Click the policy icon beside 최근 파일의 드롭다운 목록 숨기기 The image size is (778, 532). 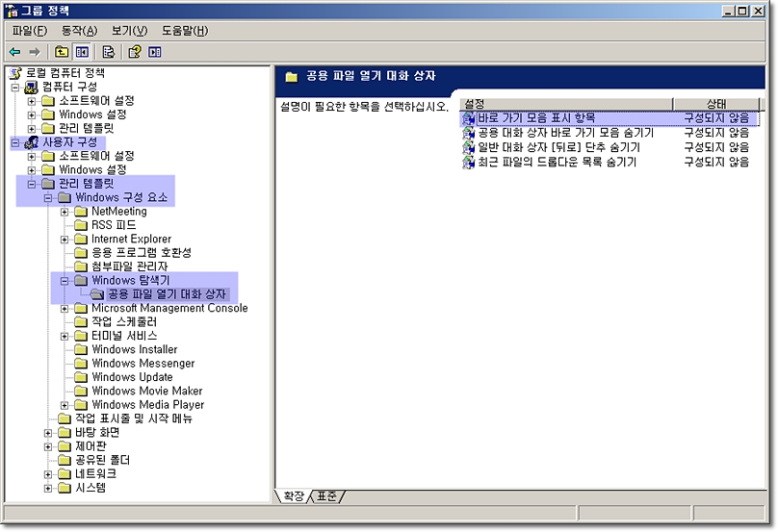click(x=468, y=163)
